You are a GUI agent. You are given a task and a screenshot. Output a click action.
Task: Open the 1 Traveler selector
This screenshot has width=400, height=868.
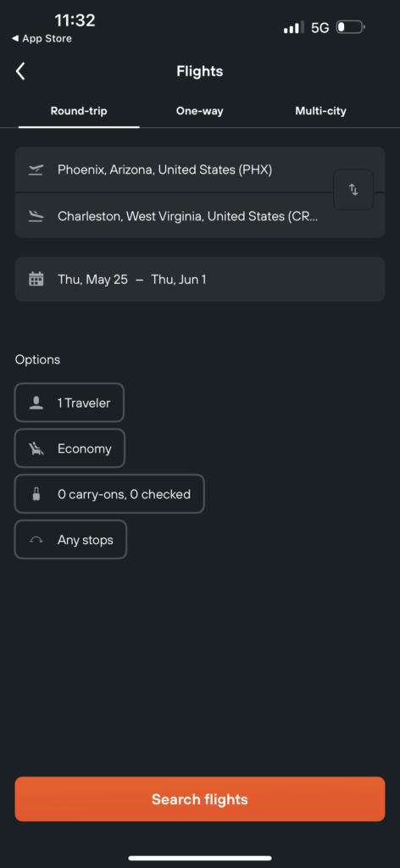pos(69,403)
